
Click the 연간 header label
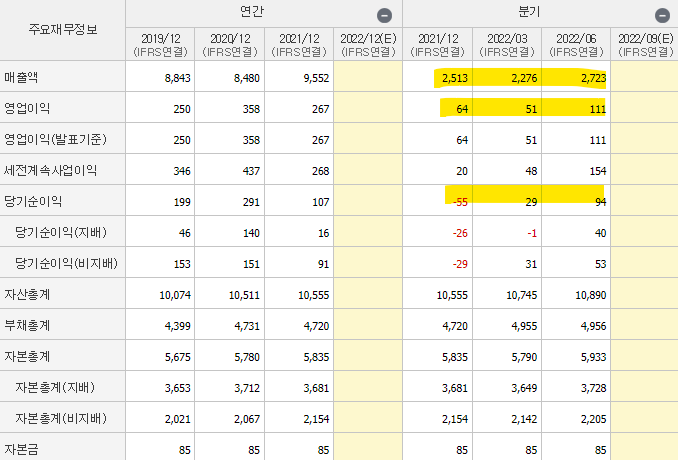pyautogui.click(x=251, y=12)
